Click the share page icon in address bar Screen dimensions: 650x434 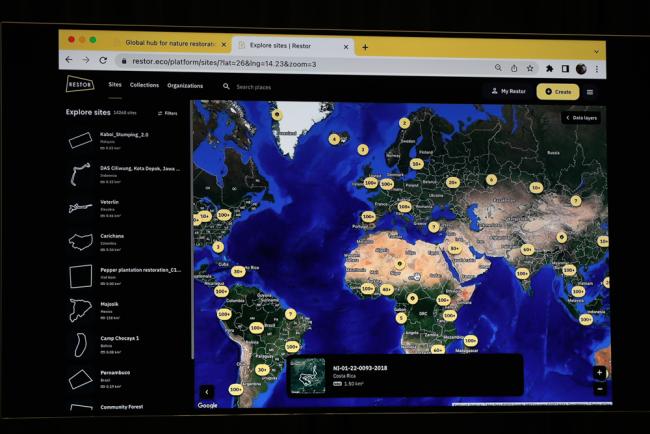click(514, 68)
